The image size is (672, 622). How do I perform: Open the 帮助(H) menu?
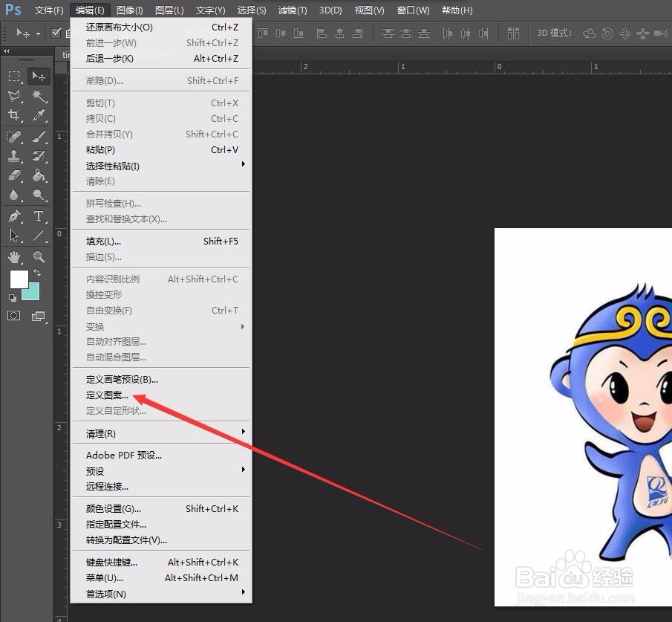[457, 10]
